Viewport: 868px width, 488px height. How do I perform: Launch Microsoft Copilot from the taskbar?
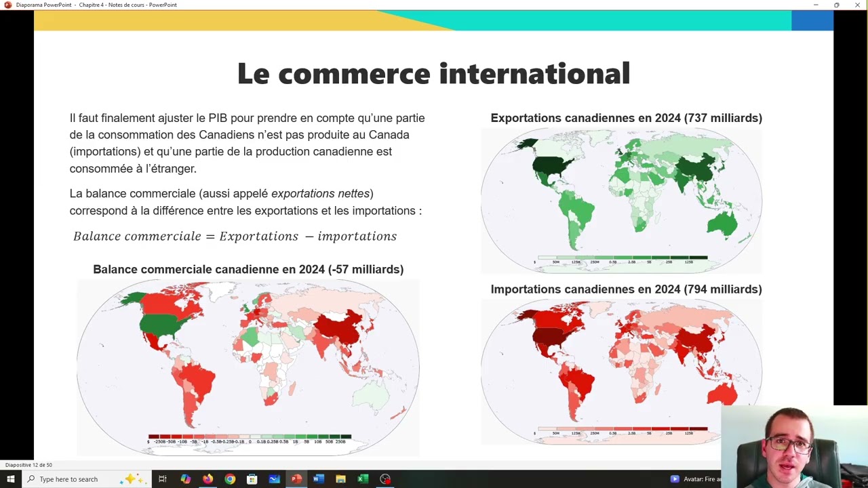(x=185, y=479)
